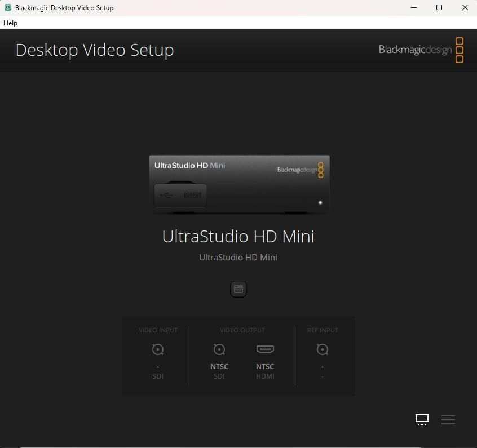
Task: Maximize the Blackmagic Desktop Video Setup window
Action: tap(439, 7)
